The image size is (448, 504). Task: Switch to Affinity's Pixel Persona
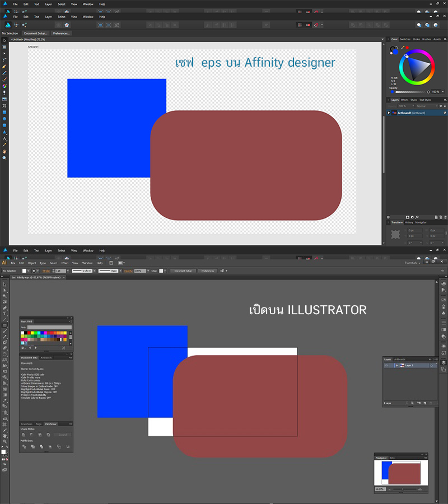[16, 25]
